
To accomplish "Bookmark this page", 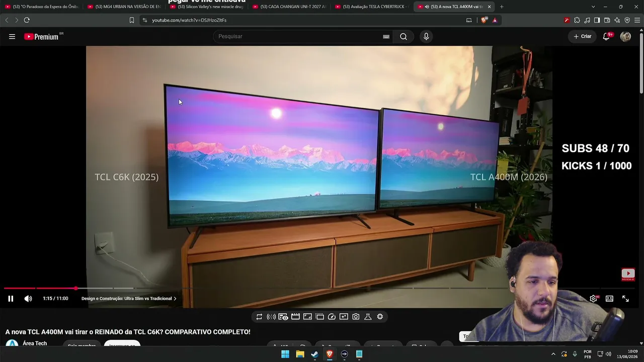I will [132, 20].
